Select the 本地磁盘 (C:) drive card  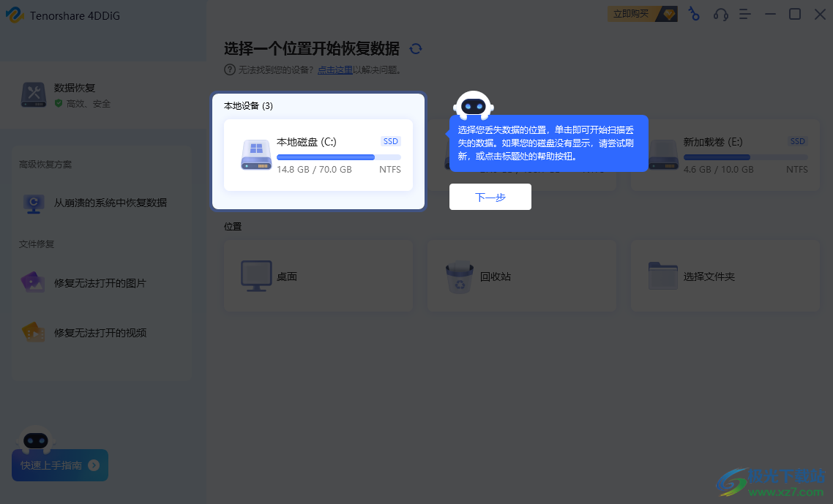[x=318, y=155]
